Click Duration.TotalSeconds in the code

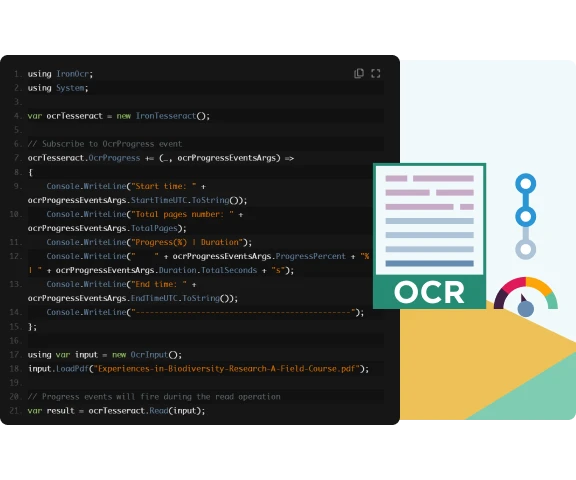pyautogui.click(x=208, y=270)
